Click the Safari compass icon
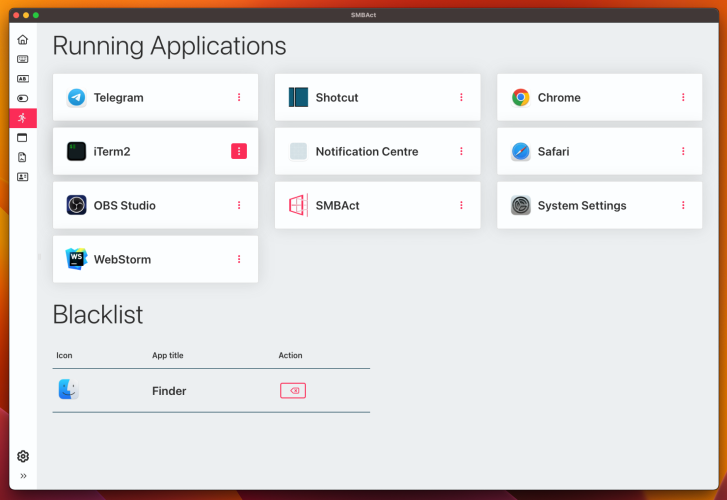This screenshot has width=727, height=500. 521,151
